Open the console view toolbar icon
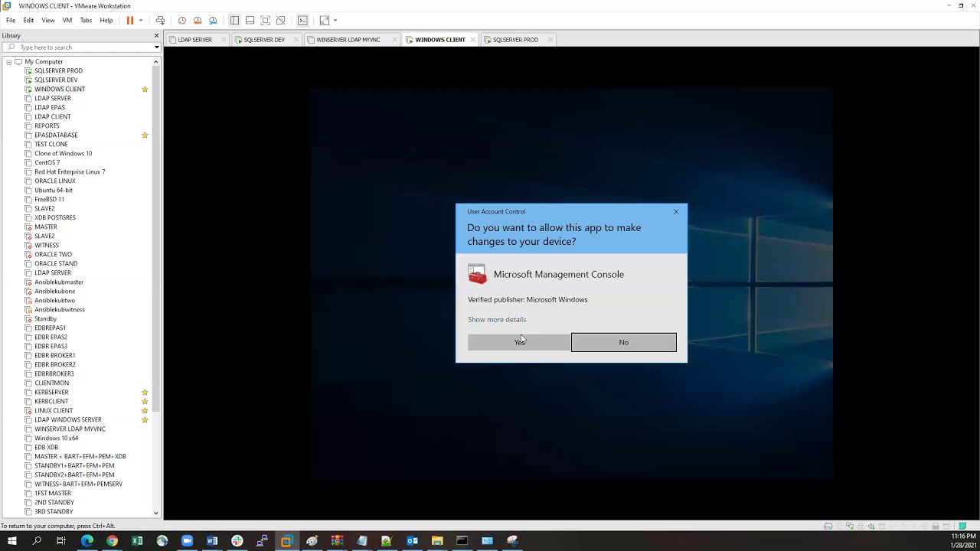 pyautogui.click(x=302, y=20)
